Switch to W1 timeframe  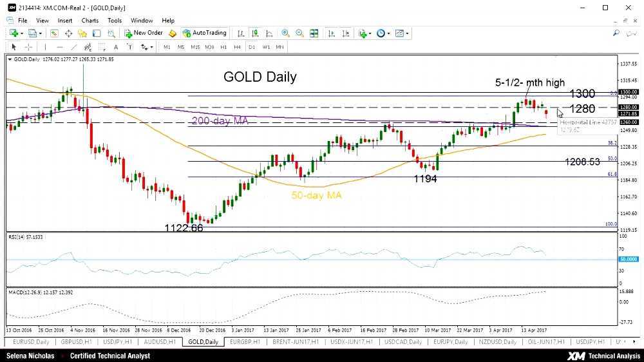click(x=266, y=47)
